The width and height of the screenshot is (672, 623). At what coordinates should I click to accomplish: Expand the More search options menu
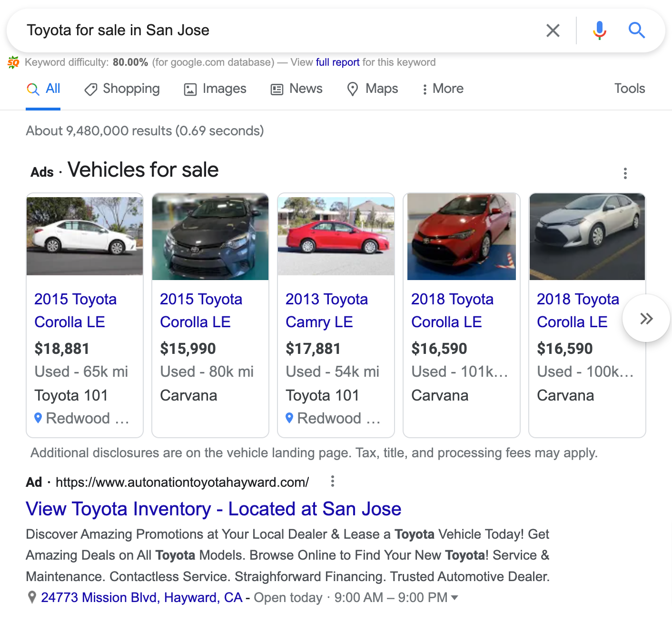443,89
